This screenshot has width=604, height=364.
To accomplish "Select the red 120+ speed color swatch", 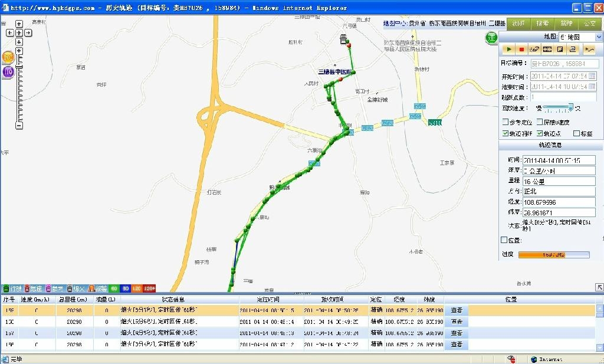I will tap(149, 288).
